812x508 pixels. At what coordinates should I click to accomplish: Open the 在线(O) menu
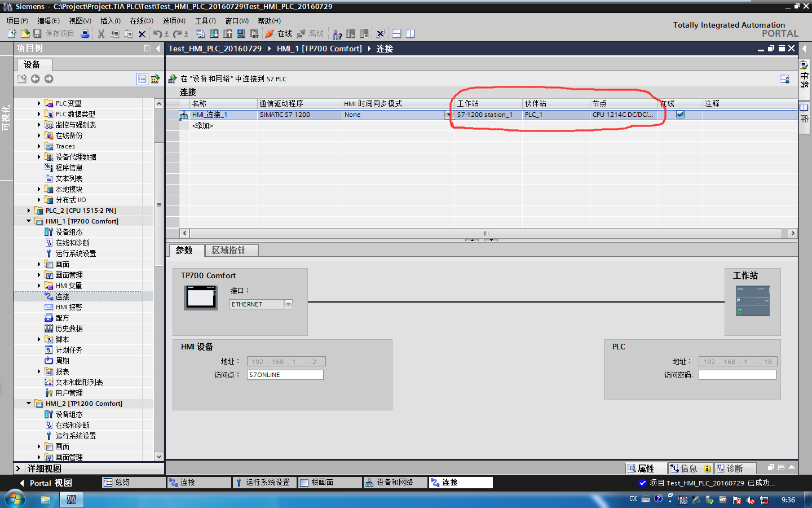coord(142,21)
